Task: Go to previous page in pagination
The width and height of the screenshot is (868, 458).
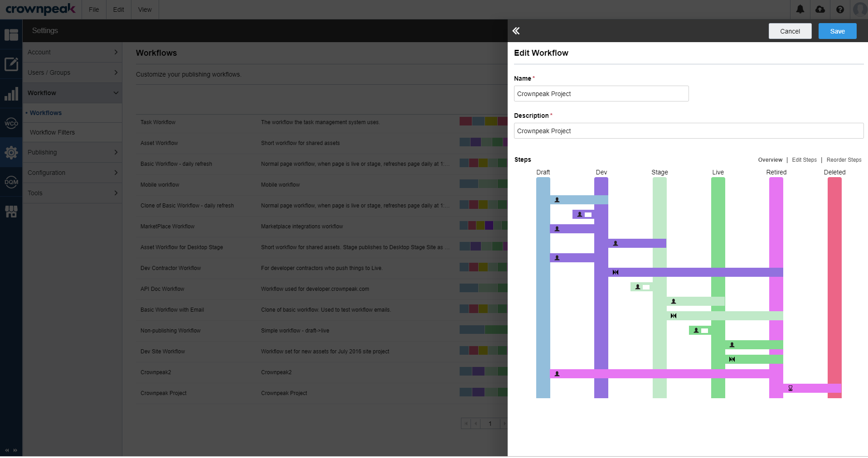Action: click(475, 424)
